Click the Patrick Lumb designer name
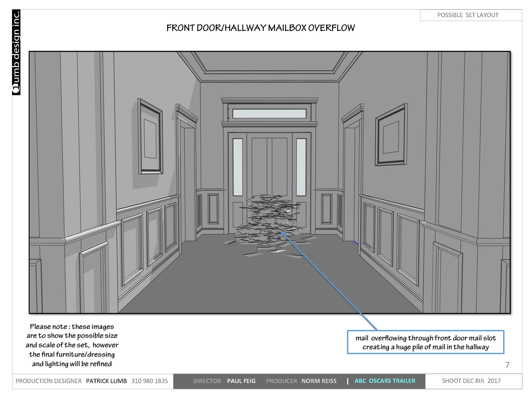532x399 pixels. 106,381
